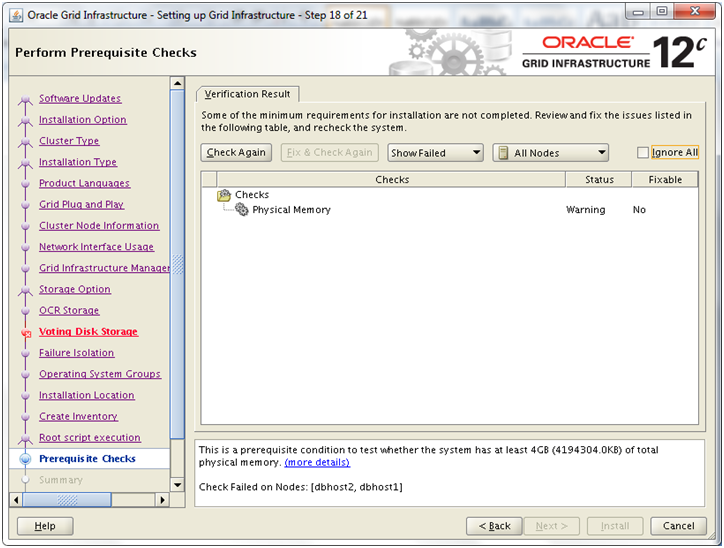Go to the Storage Option step
The image size is (724, 548).
click(x=75, y=289)
